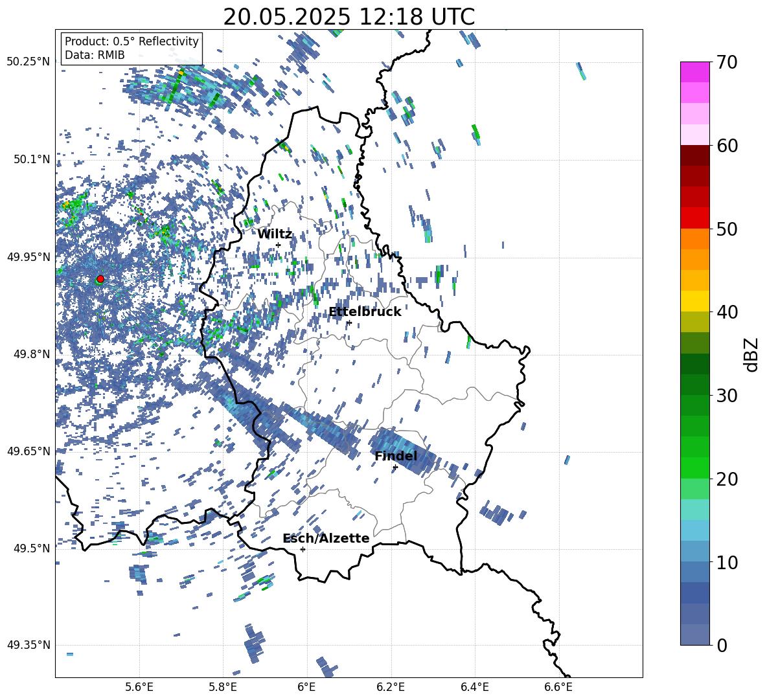Click the 50.1°N latitude tick label
This screenshot has width=767, height=700.
point(32,160)
